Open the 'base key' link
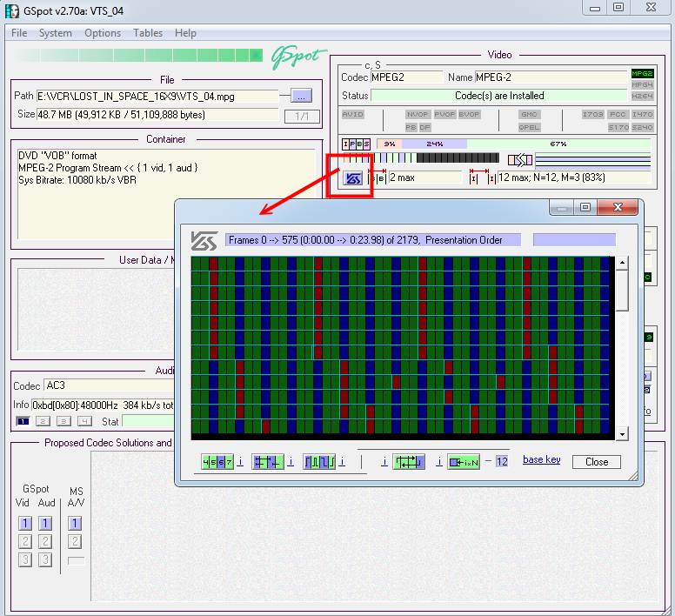The image size is (675, 616). point(542,459)
